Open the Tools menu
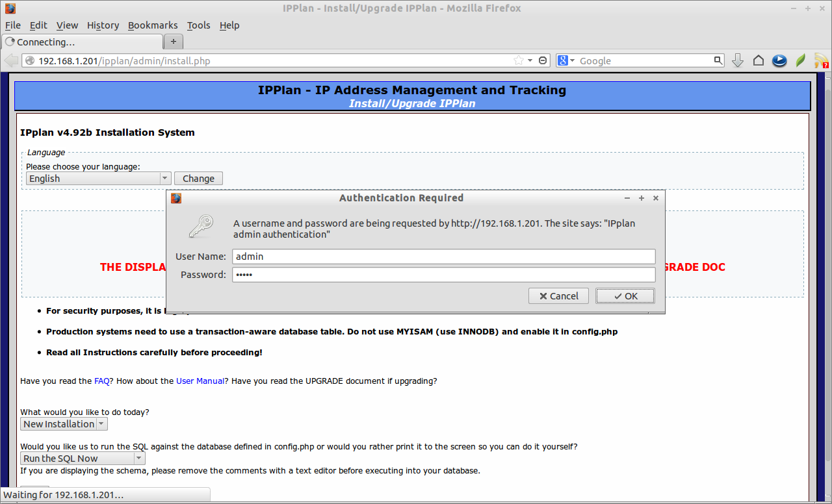This screenshot has width=832, height=504. 198,25
